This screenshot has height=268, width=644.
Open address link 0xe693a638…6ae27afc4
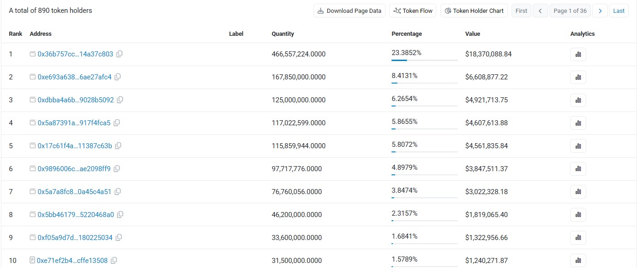(74, 77)
